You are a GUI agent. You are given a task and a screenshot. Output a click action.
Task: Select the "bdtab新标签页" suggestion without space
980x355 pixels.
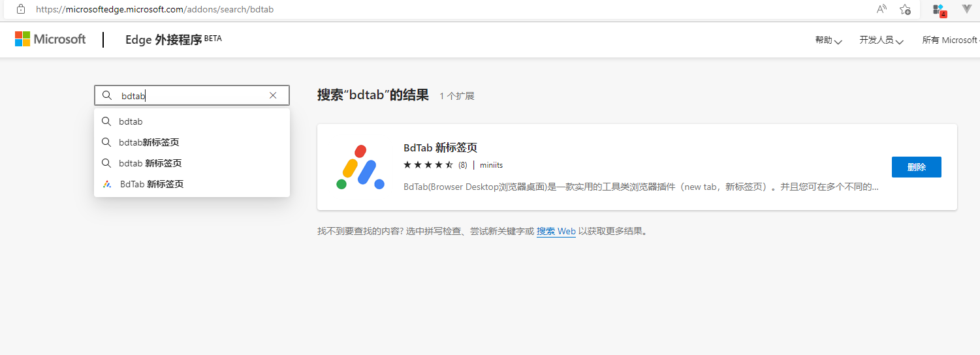[x=149, y=142]
